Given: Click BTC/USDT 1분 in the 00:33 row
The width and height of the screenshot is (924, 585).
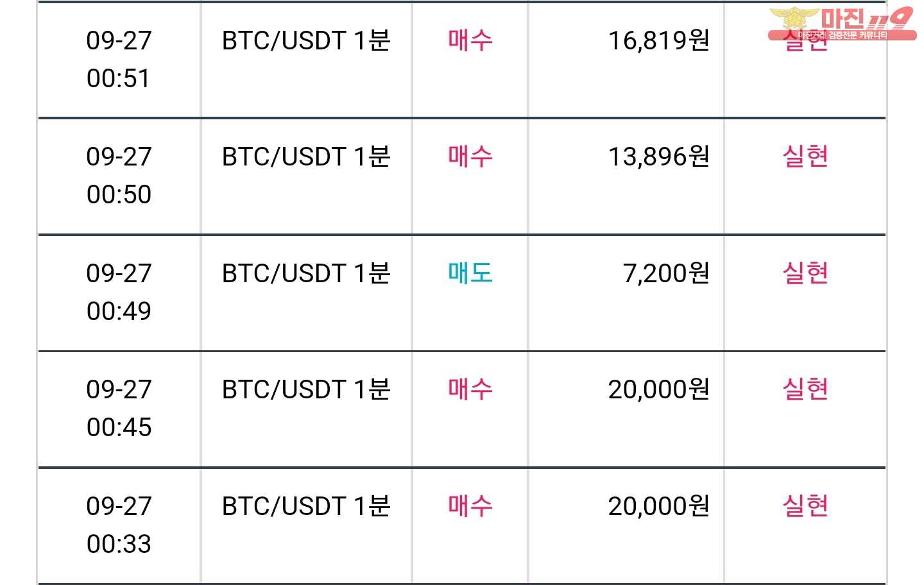Looking at the screenshot, I should [x=306, y=507].
